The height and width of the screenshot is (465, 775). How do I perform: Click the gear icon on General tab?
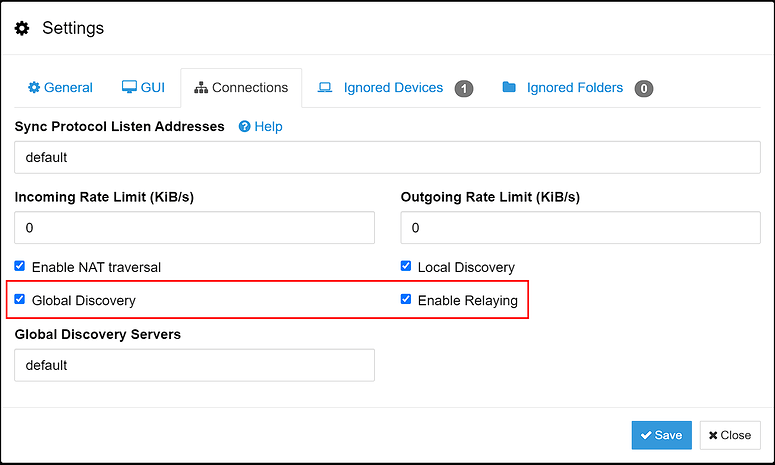click(x=34, y=88)
